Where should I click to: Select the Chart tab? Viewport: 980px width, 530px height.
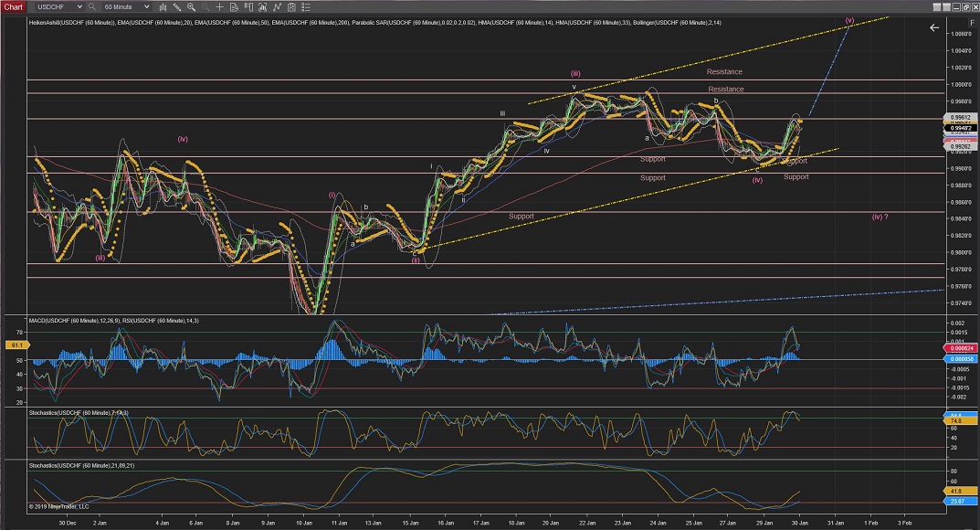[x=13, y=6]
